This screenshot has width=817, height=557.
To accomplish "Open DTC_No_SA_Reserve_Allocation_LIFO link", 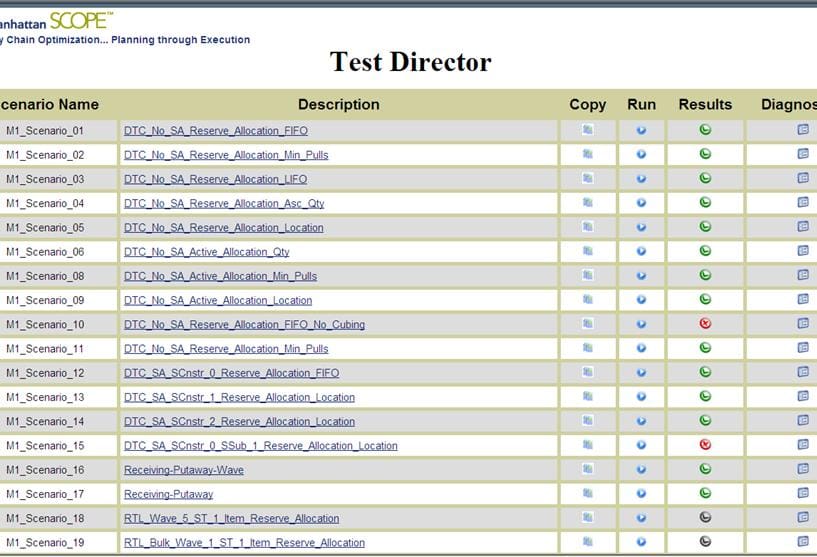I will pyautogui.click(x=215, y=179).
